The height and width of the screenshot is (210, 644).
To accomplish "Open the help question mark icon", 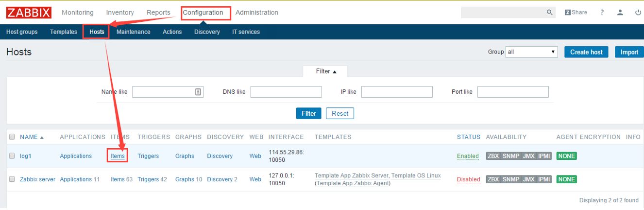I will 602,13.
